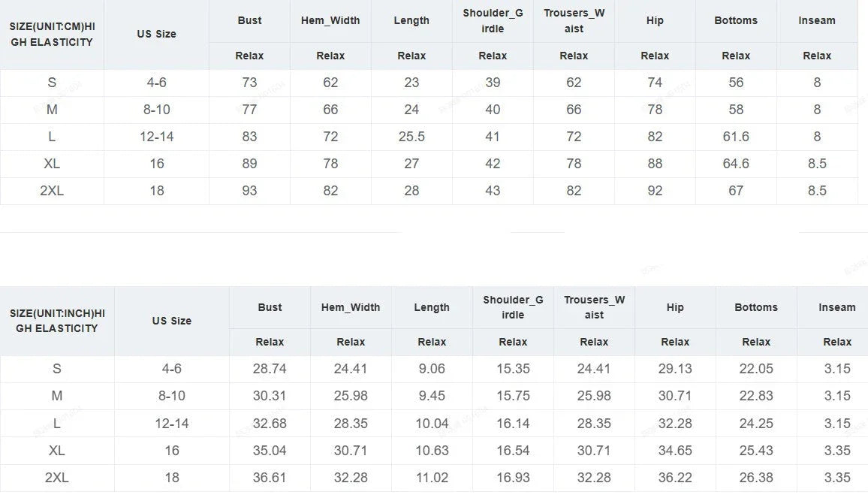This screenshot has height=495, width=868.
Task: Click the SIZE(UNIT:CM) high elasticity header cell
Action: point(52,35)
